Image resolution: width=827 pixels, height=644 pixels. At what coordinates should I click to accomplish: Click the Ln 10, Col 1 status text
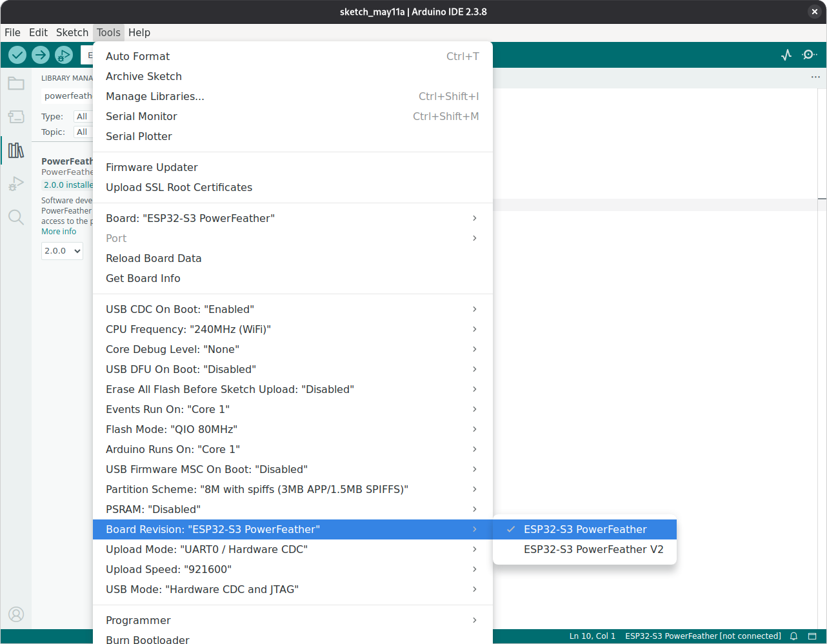point(592,636)
